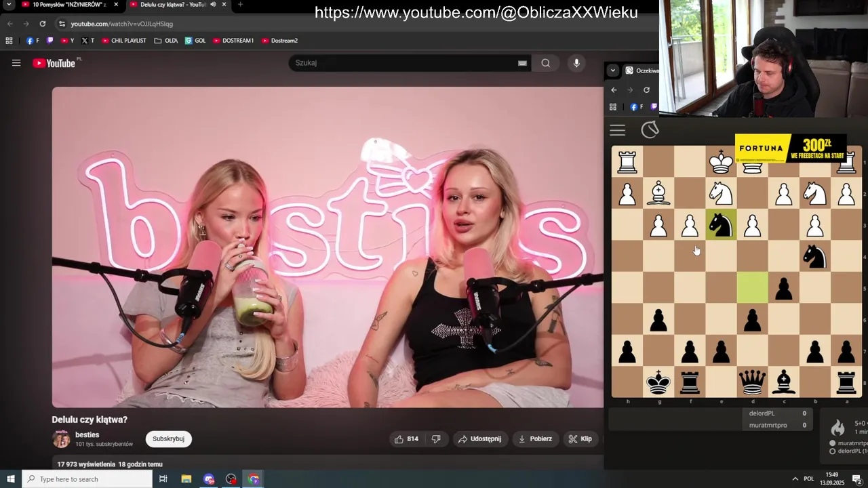The height and width of the screenshot is (488, 868).
Task: Go forward in the main browser
Action: (26, 24)
